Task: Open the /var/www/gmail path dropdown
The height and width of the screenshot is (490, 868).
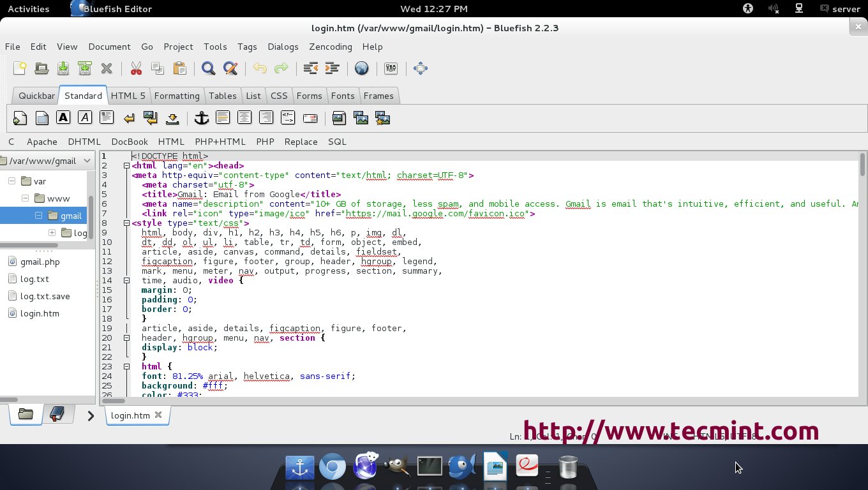Action: [x=87, y=161]
